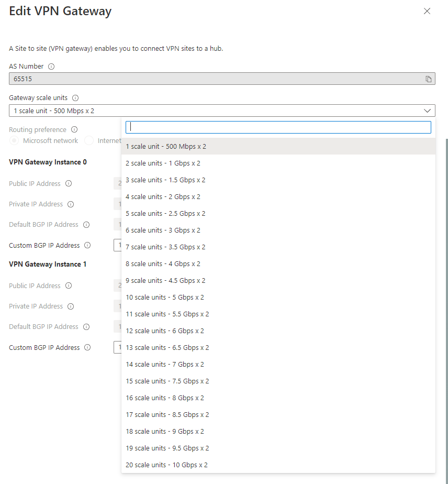
Task: Show info for Instance 0 Custom BGP IP Address
Action: (87, 245)
